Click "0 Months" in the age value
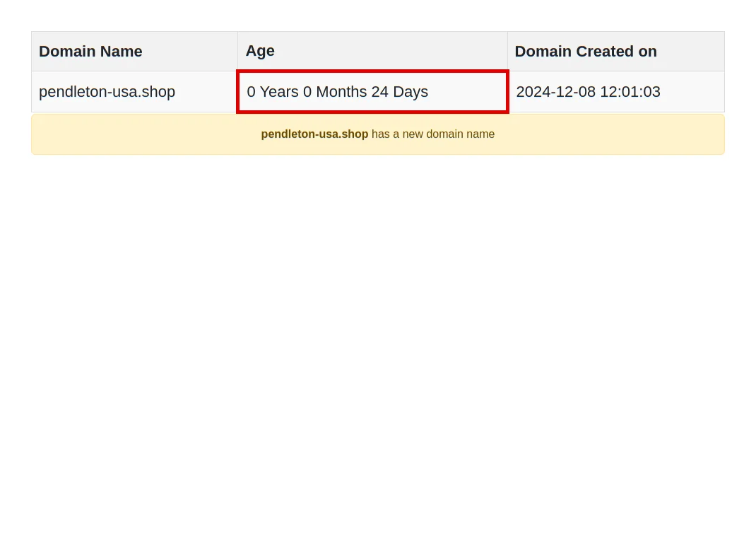756x538 pixels. click(335, 92)
